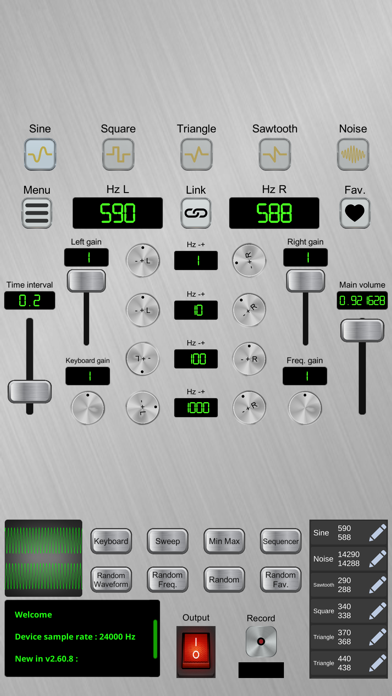This screenshot has width=392, height=696.
Task: Click the Hz -+ step display showing 10
Action: [x=196, y=310]
